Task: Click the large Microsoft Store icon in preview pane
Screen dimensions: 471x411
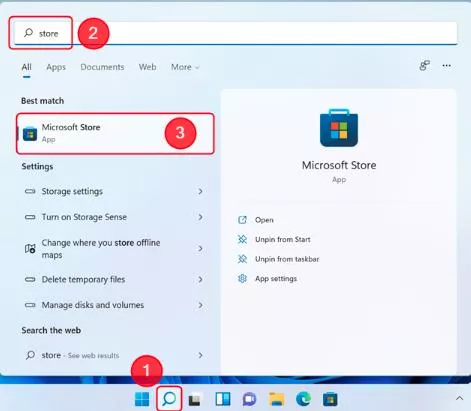Action: coord(339,128)
